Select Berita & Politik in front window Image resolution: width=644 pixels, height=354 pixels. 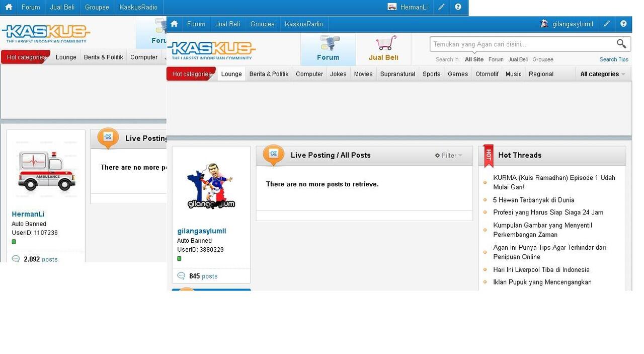point(269,74)
